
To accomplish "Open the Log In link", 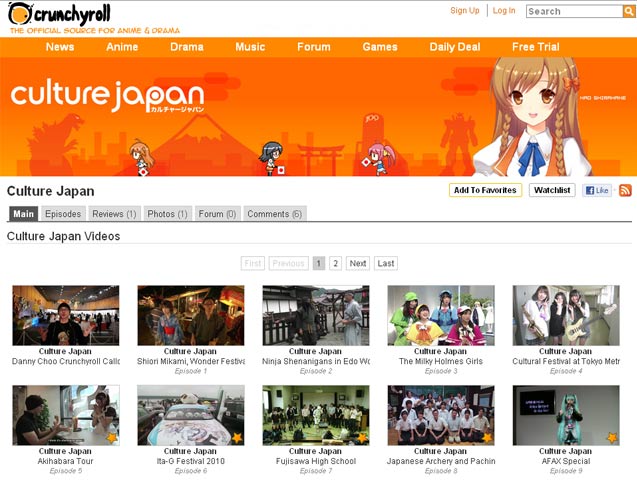I will (504, 11).
